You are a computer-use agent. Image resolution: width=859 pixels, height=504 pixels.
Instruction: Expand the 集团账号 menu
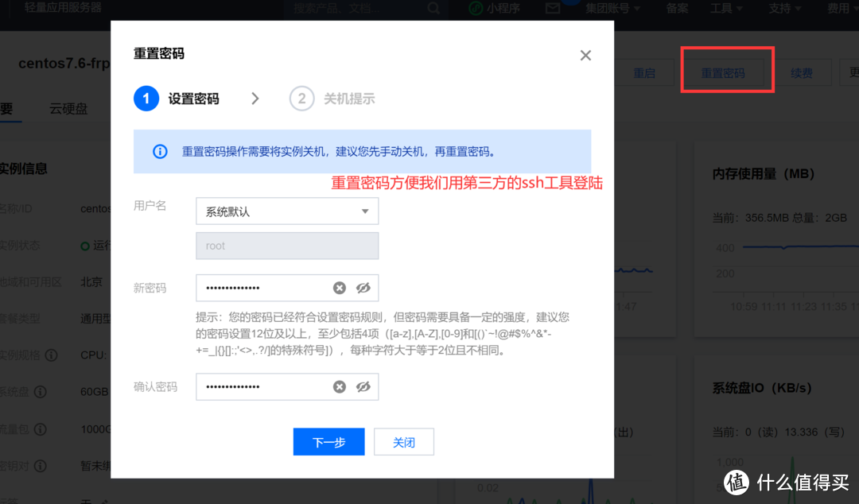[x=612, y=8]
